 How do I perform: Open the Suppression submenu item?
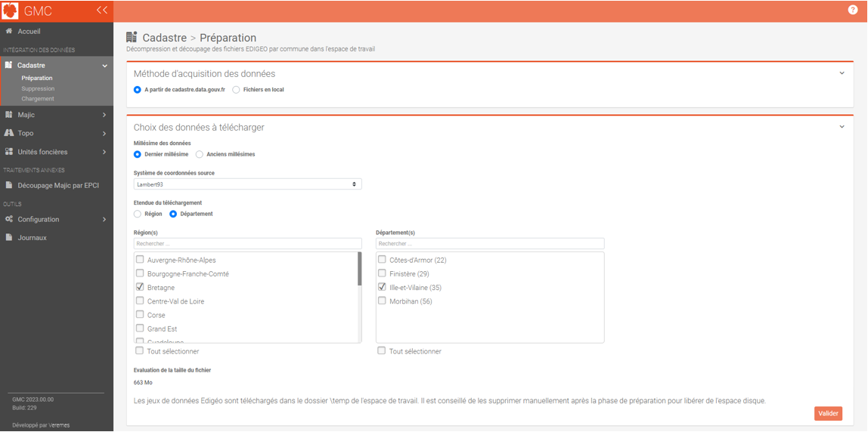click(x=39, y=88)
